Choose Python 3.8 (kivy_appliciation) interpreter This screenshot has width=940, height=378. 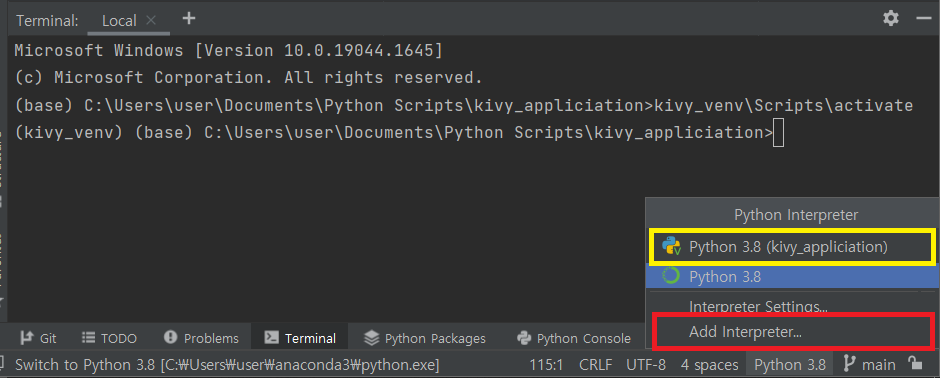point(791,246)
